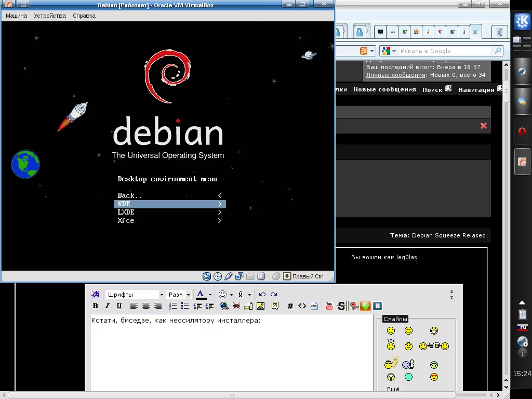
Task: Click the optical disc icon in VirtualBox status bar
Action: (218, 276)
